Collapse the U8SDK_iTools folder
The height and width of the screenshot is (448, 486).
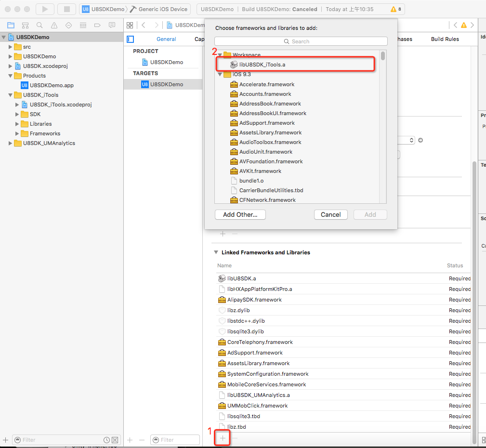pos(10,95)
